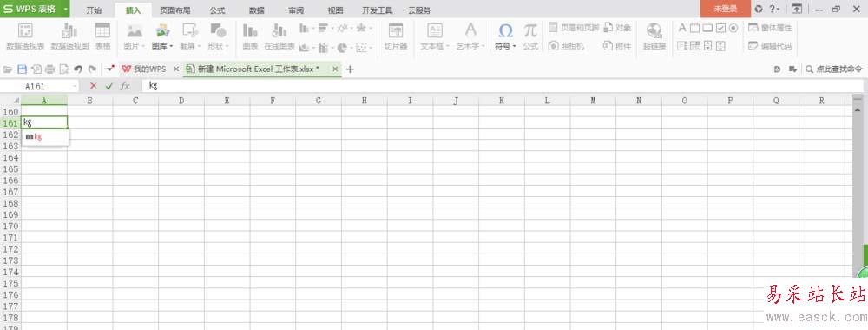Open 页眉和页脚 header and footer
Viewport: 868px width, 330px height.
click(x=574, y=28)
